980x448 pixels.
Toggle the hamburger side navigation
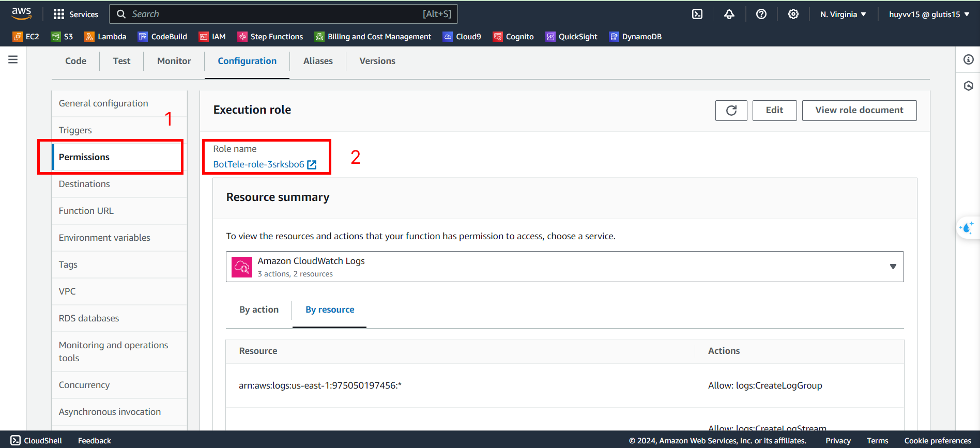pos(13,59)
